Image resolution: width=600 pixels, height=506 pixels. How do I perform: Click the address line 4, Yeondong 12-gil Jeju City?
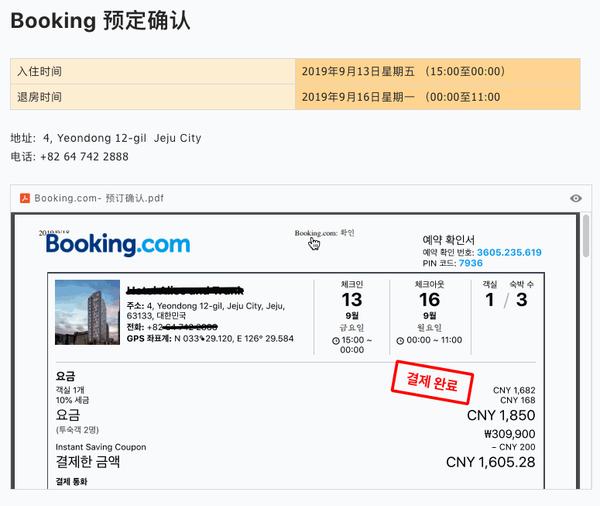122,138
